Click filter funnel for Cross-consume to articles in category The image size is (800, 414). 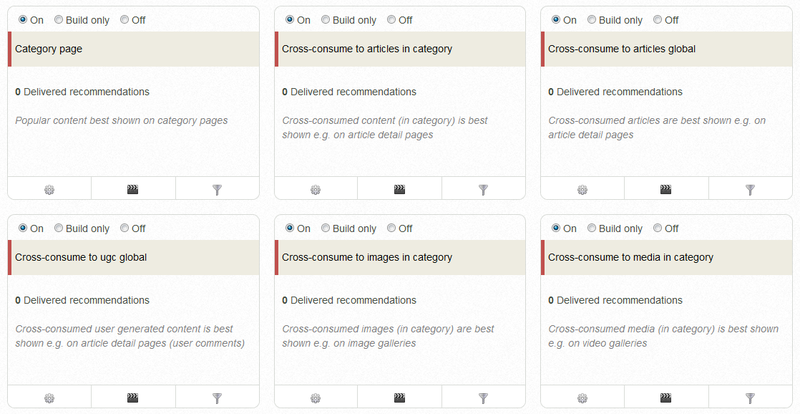pyautogui.click(x=484, y=188)
